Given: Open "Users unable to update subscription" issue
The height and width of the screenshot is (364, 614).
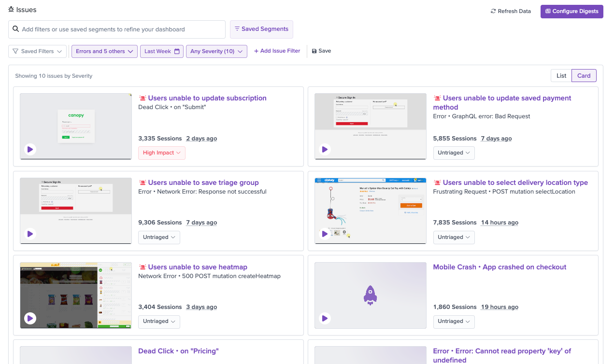Looking at the screenshot, I should pos(207,98).
